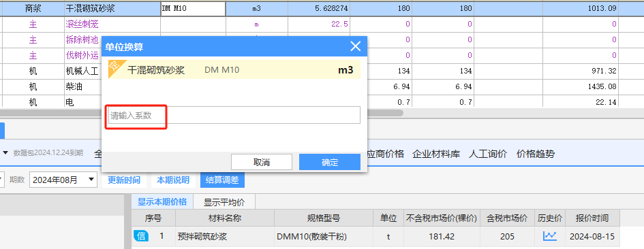Viewport: 644px width, 249px height.
Task: Click the 205 tax-included price cell
Action: point(507,237)
